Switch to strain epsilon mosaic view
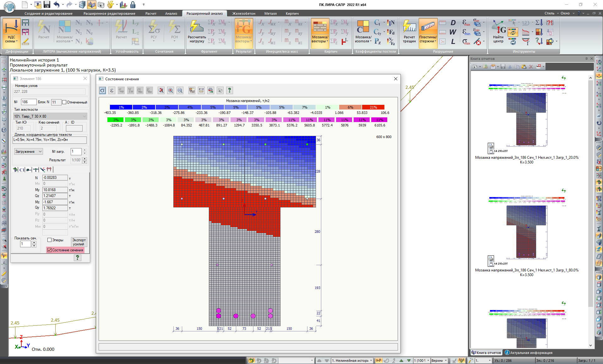This screenshot has height=364, width=603. 112,91
